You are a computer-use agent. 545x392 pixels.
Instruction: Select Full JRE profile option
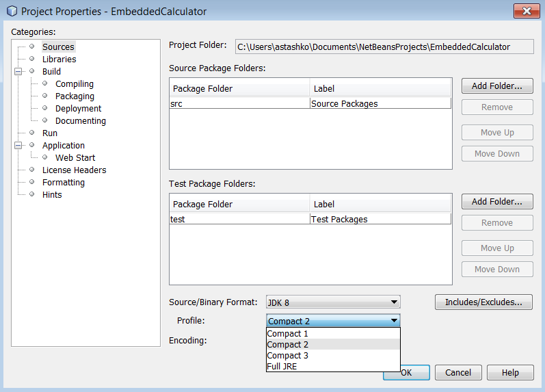pyautogui.click(x=282, y=367)
